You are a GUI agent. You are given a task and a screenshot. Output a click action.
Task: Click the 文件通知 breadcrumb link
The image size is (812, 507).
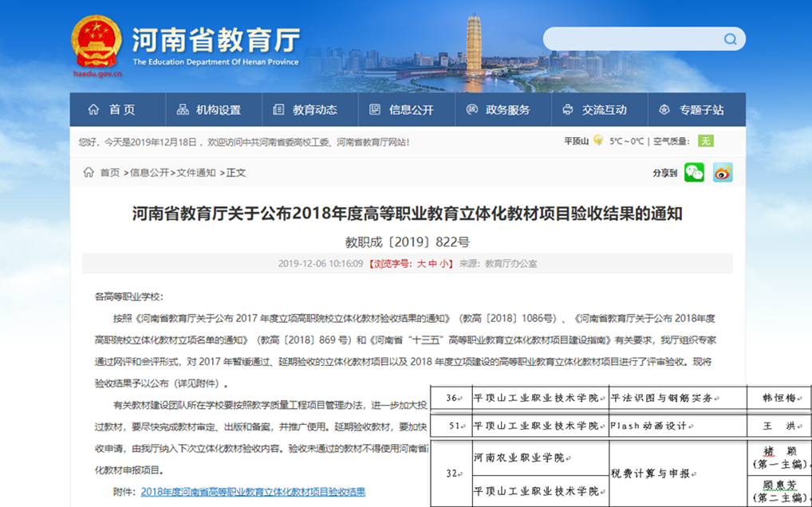point(196,172)
